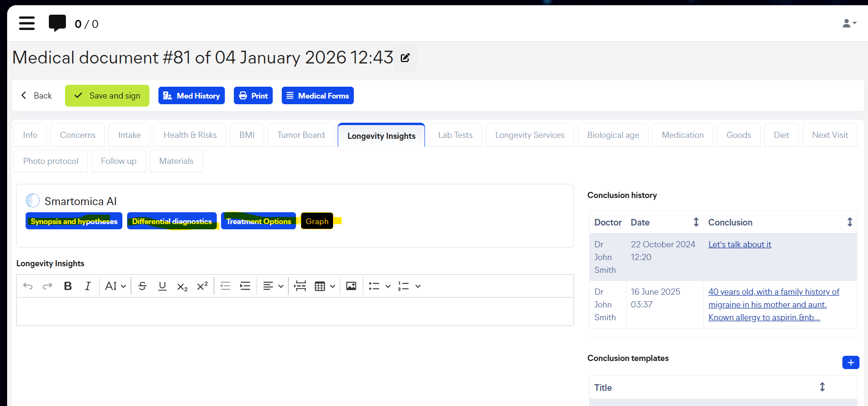Expand the font size dropdown
This screenshot has width=868, height=406.
click(115, 286)
